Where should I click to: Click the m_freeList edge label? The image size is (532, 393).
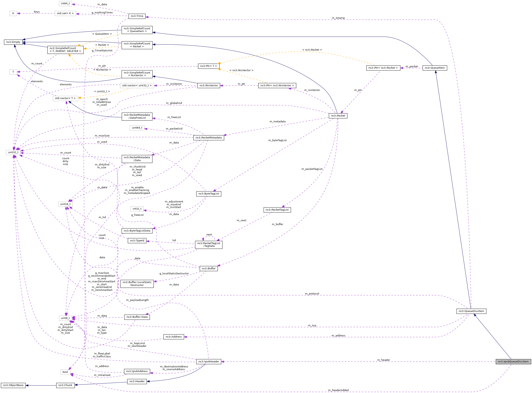(174, 117)
